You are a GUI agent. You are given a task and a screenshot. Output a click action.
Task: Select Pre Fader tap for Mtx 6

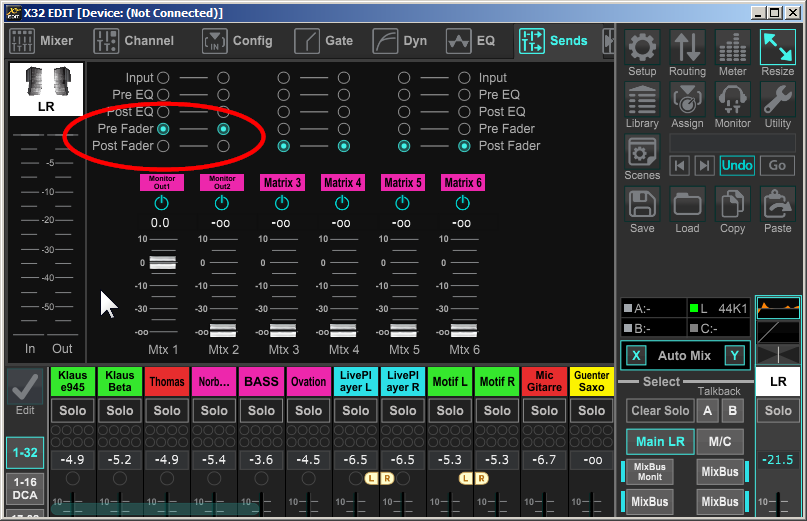pyautogui.click(x=464, y=129)
